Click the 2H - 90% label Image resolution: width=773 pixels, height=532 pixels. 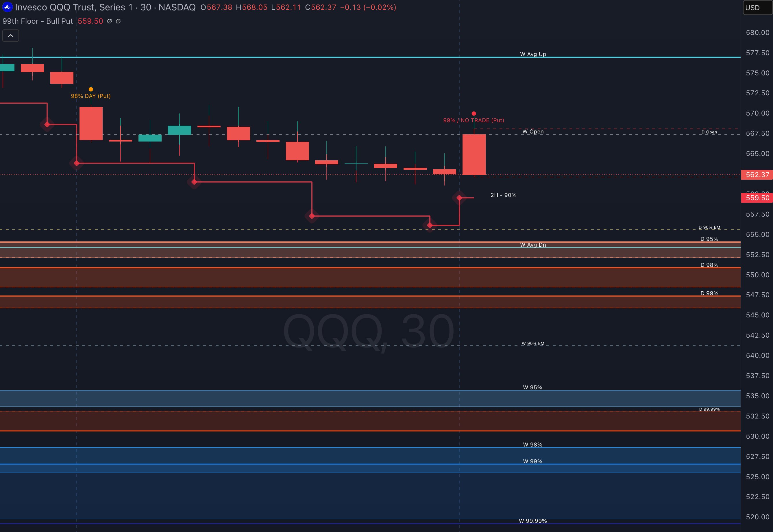[x=504, y=195]
